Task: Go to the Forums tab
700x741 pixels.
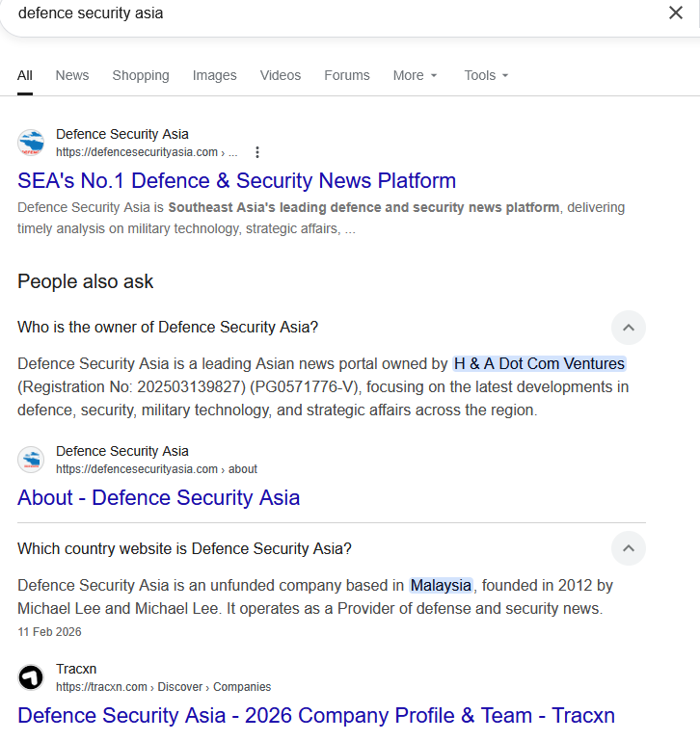Action: click(347, 75)
